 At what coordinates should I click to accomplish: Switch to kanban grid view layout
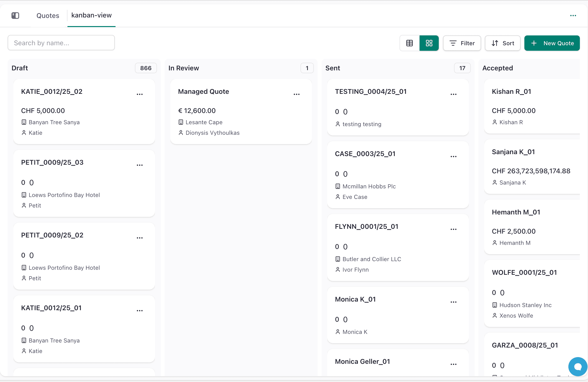click(x=429, y=43)
